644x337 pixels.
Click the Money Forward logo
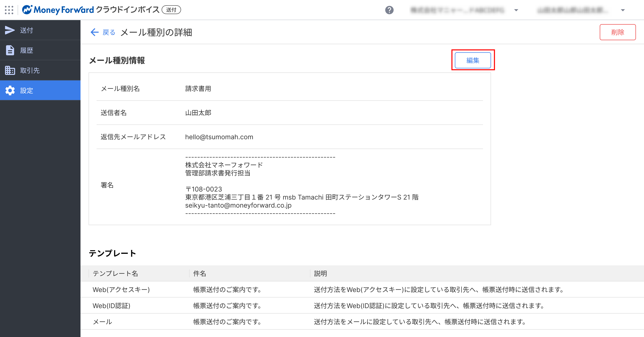(x=58, y=10)
